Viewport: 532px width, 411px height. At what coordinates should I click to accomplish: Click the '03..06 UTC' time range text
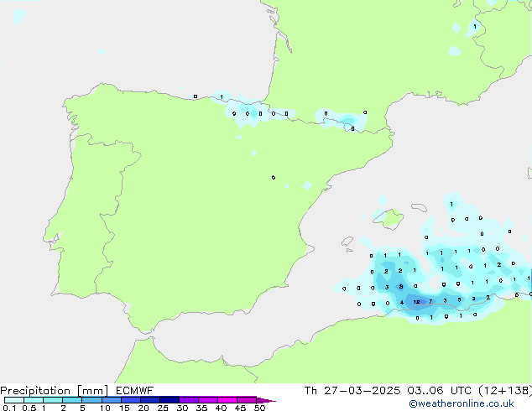(x=440, y=391)
